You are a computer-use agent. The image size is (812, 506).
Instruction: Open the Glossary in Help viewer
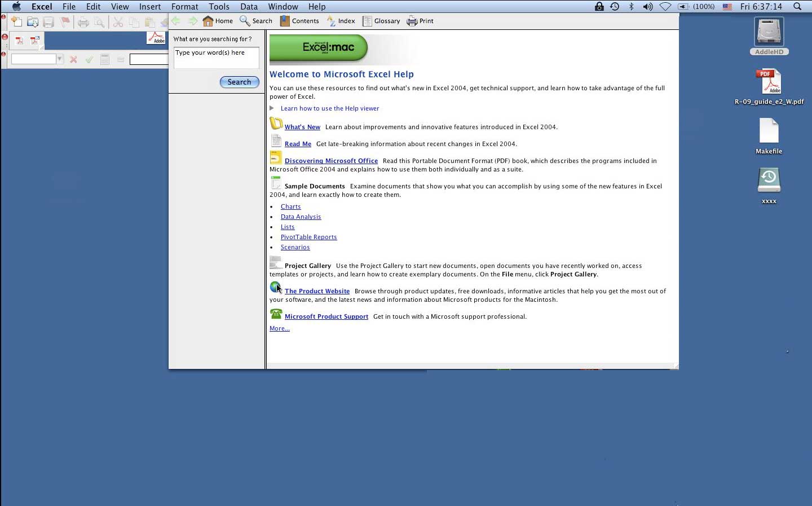tap(367, 21)
